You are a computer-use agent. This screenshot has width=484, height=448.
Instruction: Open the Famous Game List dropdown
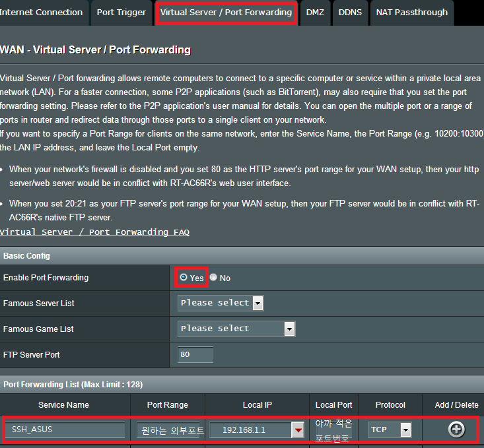pos(236,329)
